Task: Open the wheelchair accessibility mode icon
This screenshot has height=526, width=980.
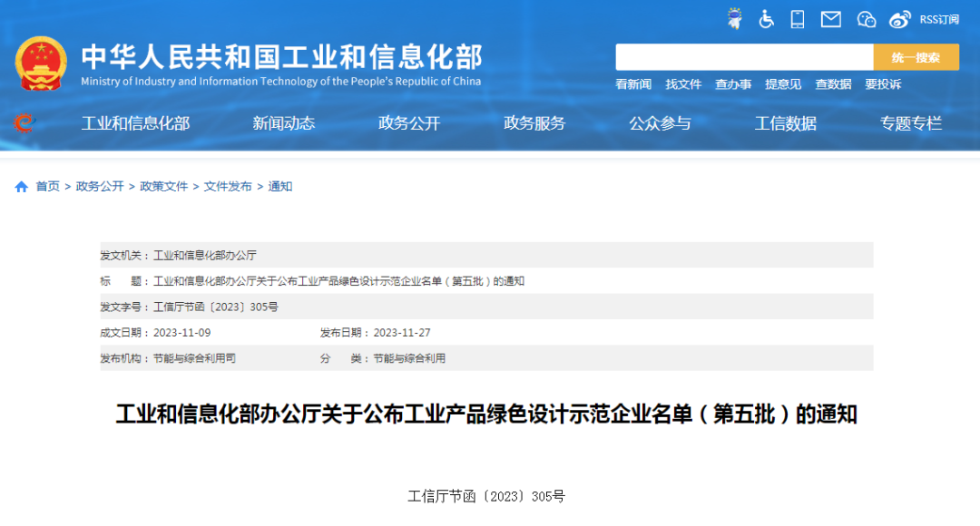Action: [767, 19]
